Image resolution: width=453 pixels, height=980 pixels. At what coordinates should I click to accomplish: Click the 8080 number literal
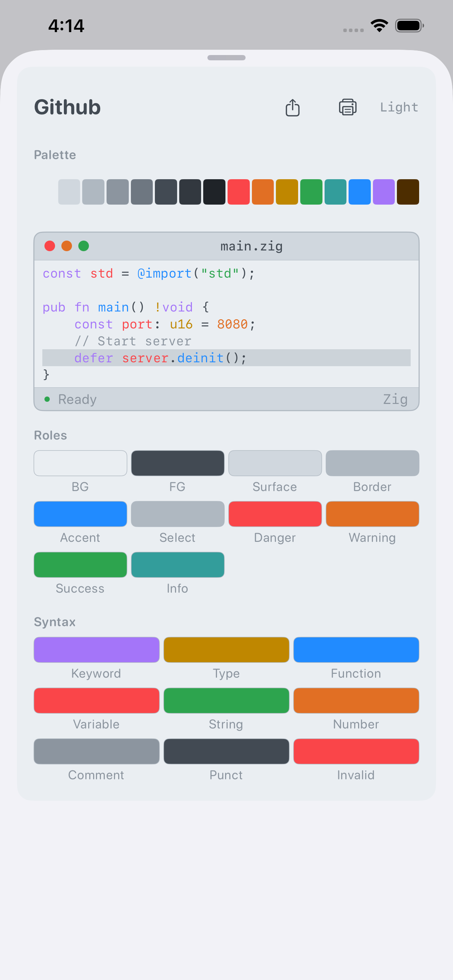(x=232, y=324)
